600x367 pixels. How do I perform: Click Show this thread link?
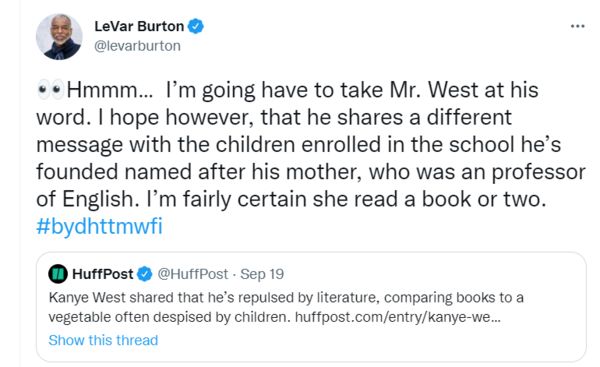click(x=103, y=340)
